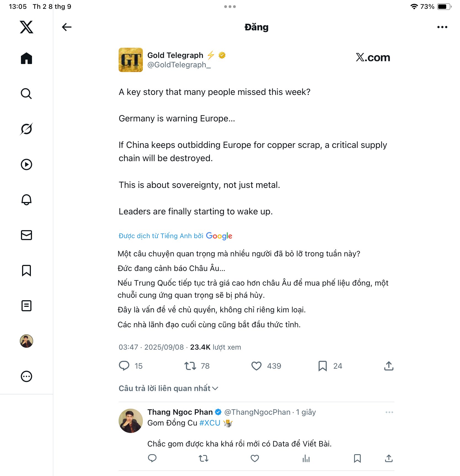The height and width of the screenshot is (476, 460).
Task: Open the sidebar Bookmarks icon
Action: pos(26,270)
